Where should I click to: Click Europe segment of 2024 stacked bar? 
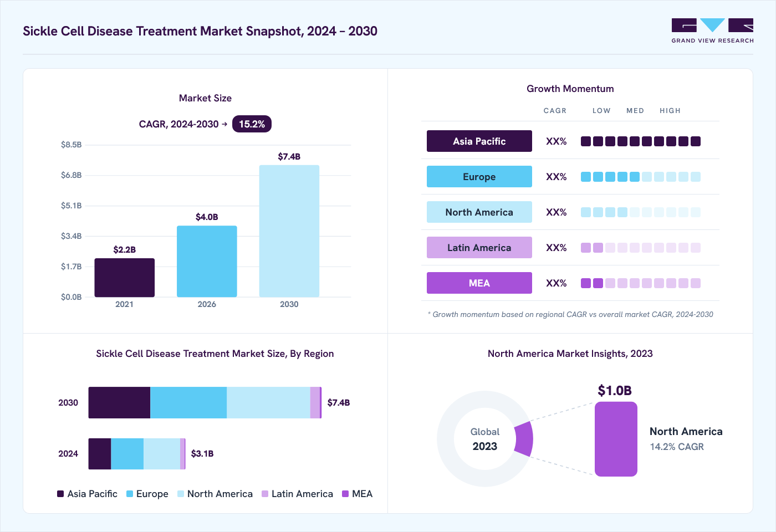tap(127, 454)
